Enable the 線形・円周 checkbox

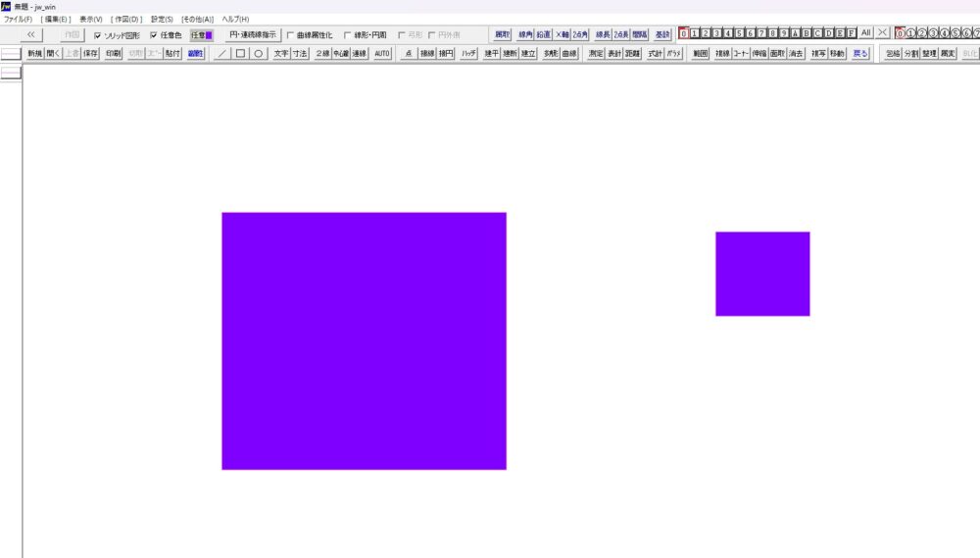pyautogui.click(x=348, y=35)
